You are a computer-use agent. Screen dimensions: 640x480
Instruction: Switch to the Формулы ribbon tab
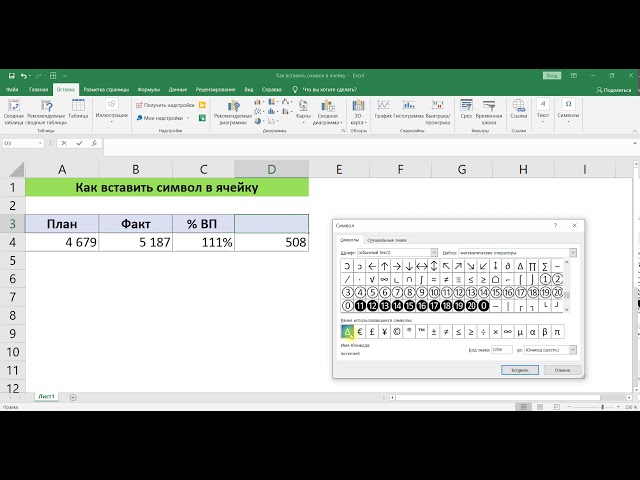click(149, 89)
